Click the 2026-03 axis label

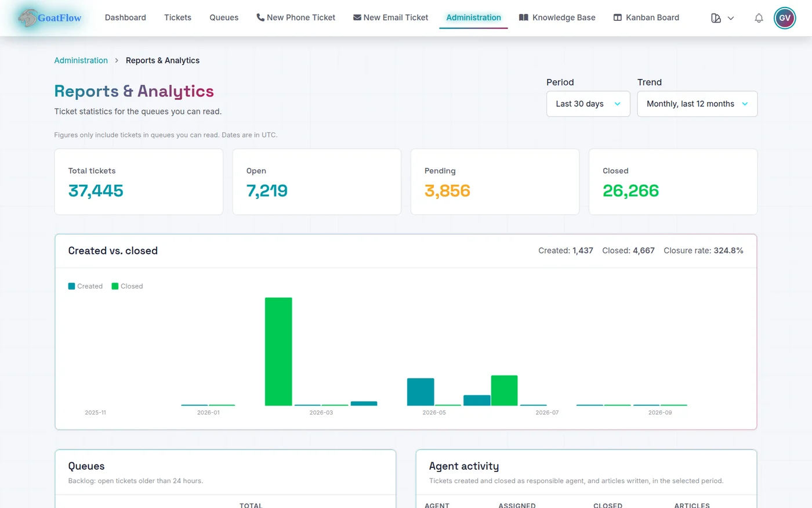321,413
